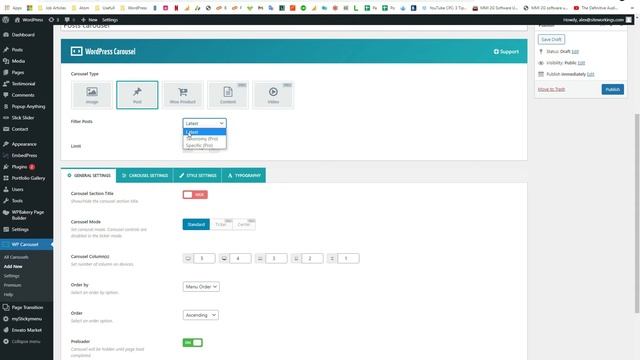Screen dimensions: 640x360
Task: Select Center carousel mode
Action: tap(244, 224)
